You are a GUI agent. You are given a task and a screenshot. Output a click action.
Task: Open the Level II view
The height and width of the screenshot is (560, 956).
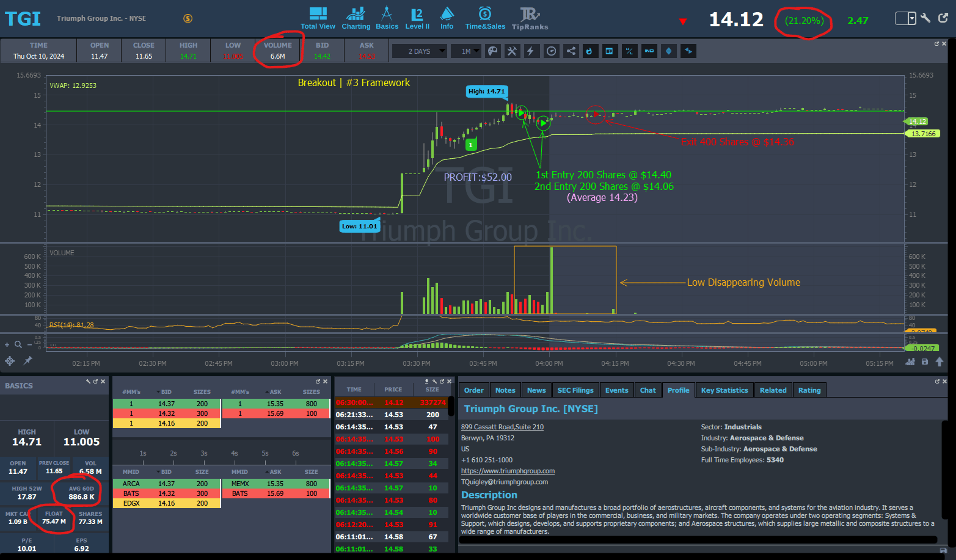[417, 18]
